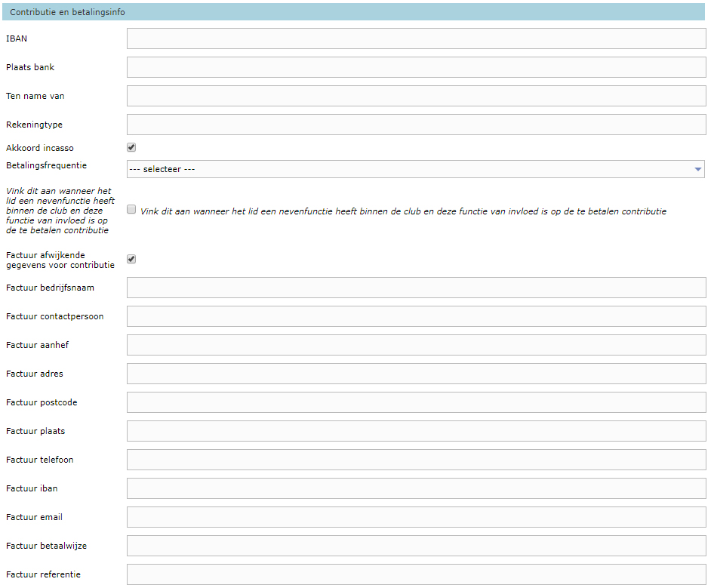The image size is (714, 588).
Task: Uncheck the Akkoord incasso checkbox
Action: [131, 148]
